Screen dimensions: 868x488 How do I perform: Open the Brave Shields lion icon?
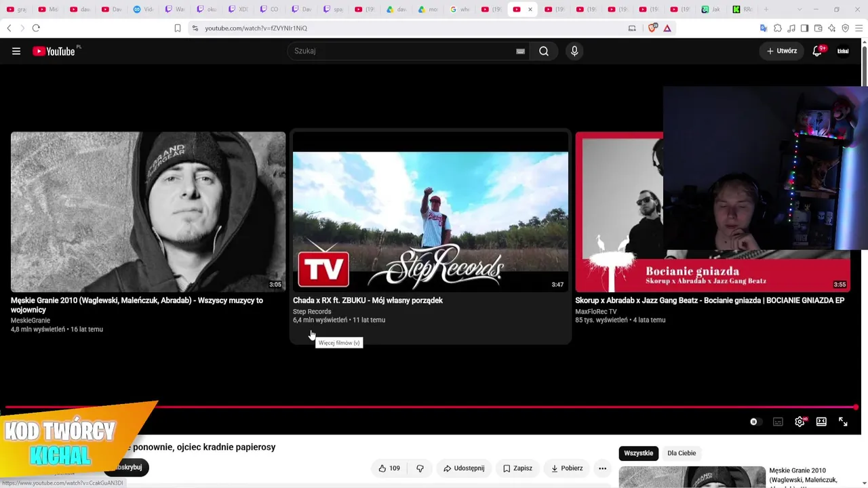point(653,28)
